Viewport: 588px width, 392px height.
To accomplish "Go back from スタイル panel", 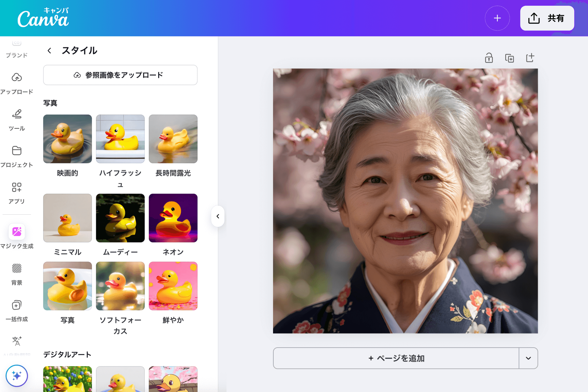I will (x=49, y=51).
